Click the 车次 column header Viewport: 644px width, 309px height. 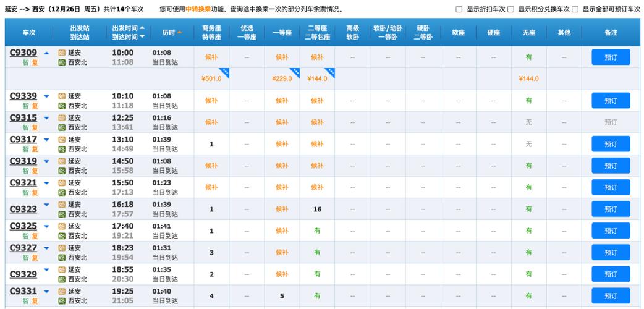pos(29,33)
